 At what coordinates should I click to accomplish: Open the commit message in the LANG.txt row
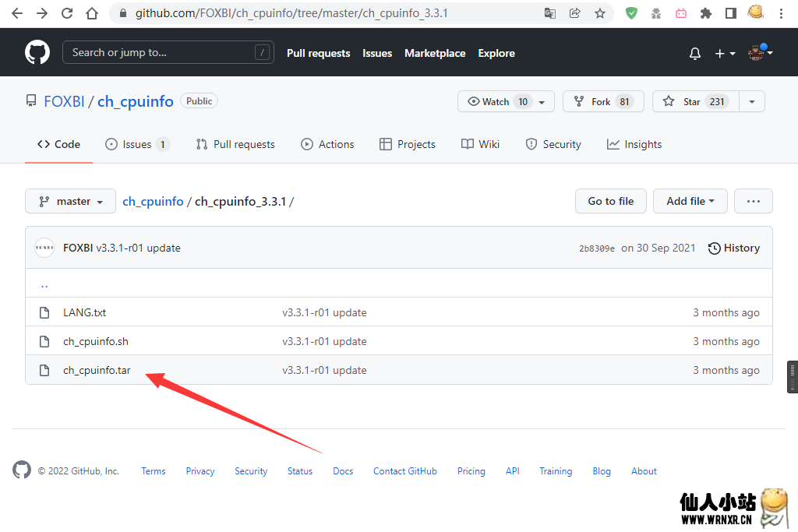(x=324, y=312)
